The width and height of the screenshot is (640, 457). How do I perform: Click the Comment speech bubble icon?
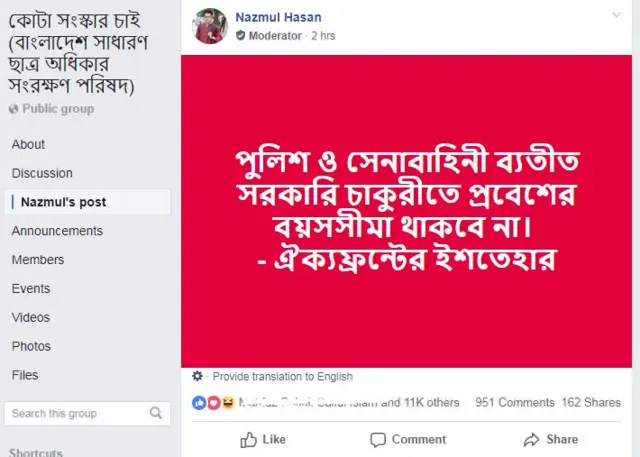pos(378,440)
